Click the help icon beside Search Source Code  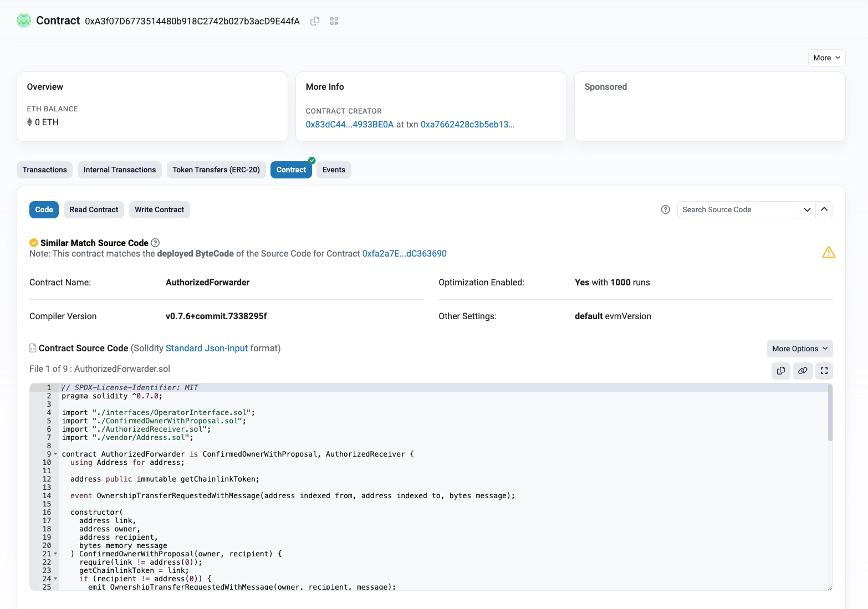(665, 209)
